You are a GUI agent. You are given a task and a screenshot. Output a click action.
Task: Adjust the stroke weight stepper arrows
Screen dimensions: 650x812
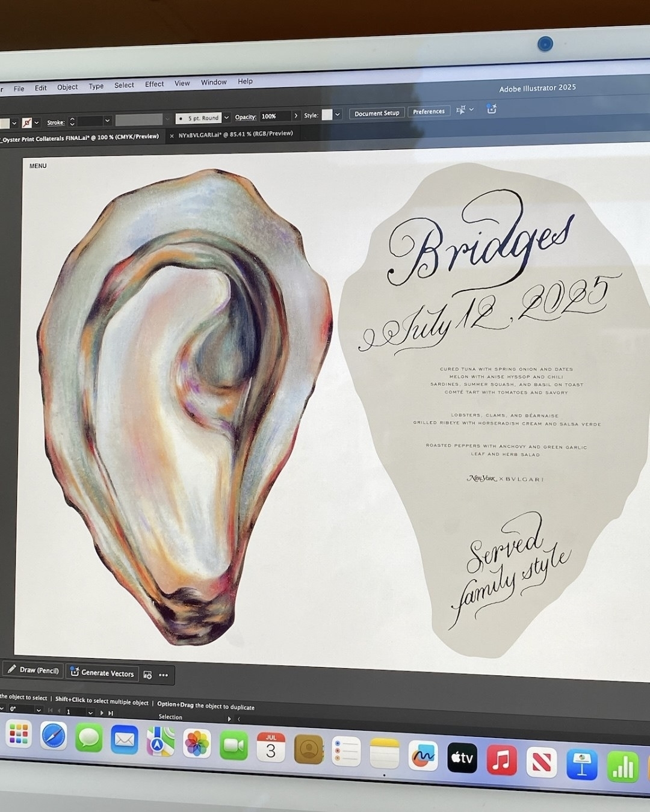[x=72, y=121]
